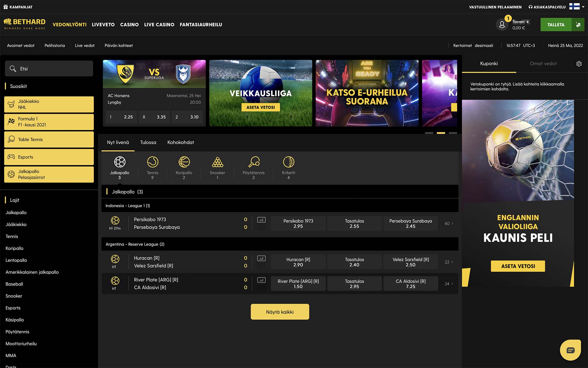This screenshot has height=368, width=588.
Task: Switch to Omat vedot tab
Action: 543,64
